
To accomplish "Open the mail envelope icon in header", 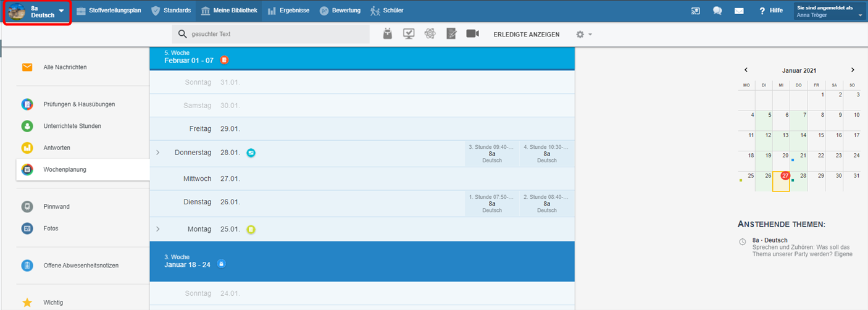I will 739,10.
